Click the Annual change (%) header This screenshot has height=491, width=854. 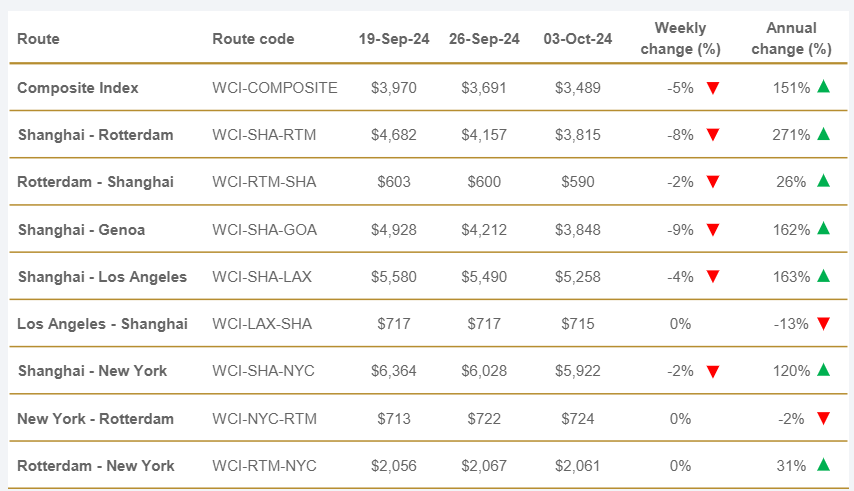point(790,38)
